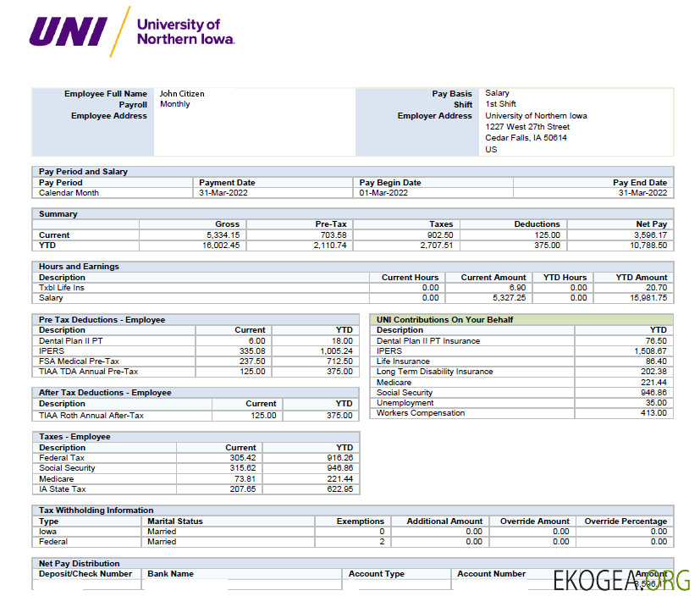Click the Bank Name column header

(x=170, y=574)
